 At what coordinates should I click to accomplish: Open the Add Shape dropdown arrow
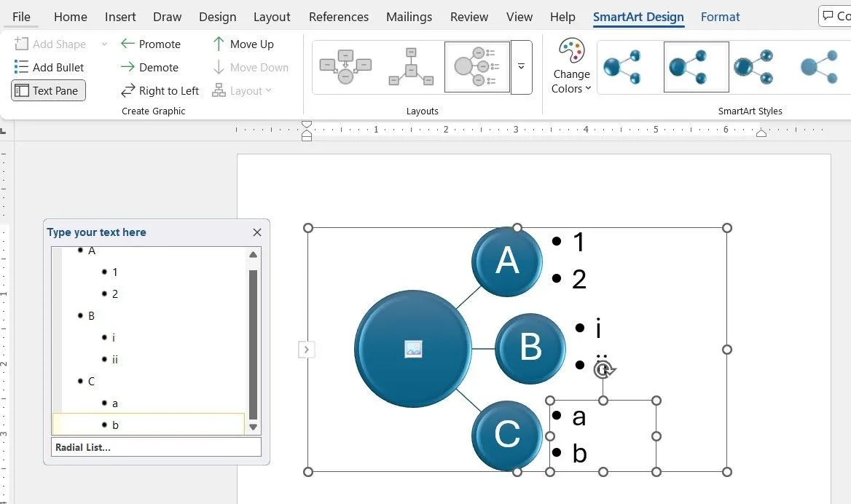coord(103,44)
